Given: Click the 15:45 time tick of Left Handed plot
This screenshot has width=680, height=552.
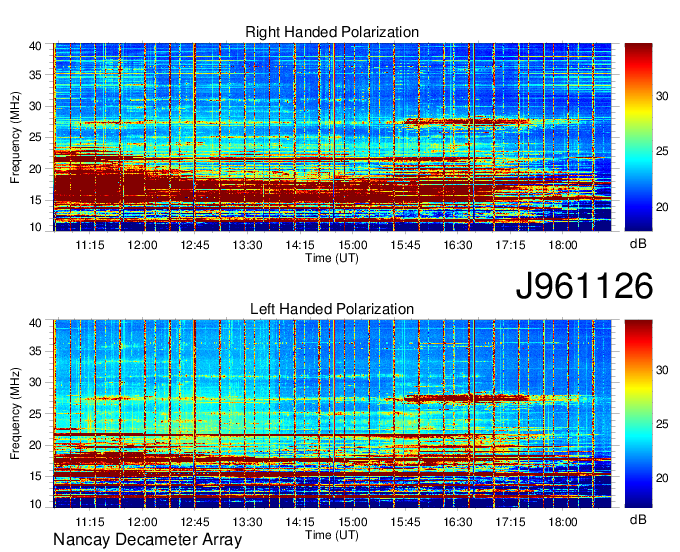Looking at the screenshot, I should [x=405, y=522].
